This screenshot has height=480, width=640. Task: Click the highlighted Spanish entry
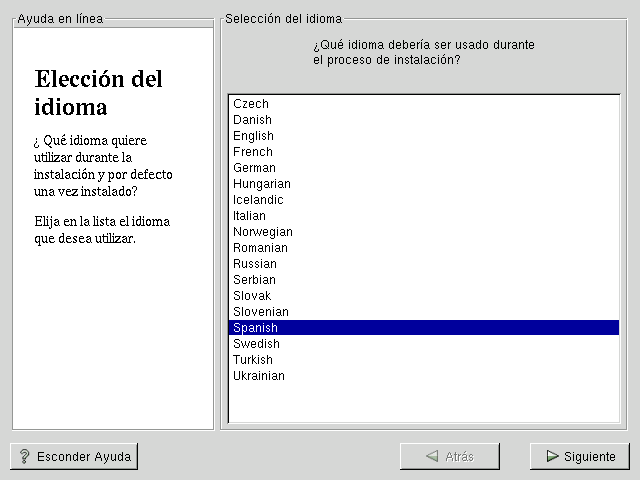[x=256, y=328]
